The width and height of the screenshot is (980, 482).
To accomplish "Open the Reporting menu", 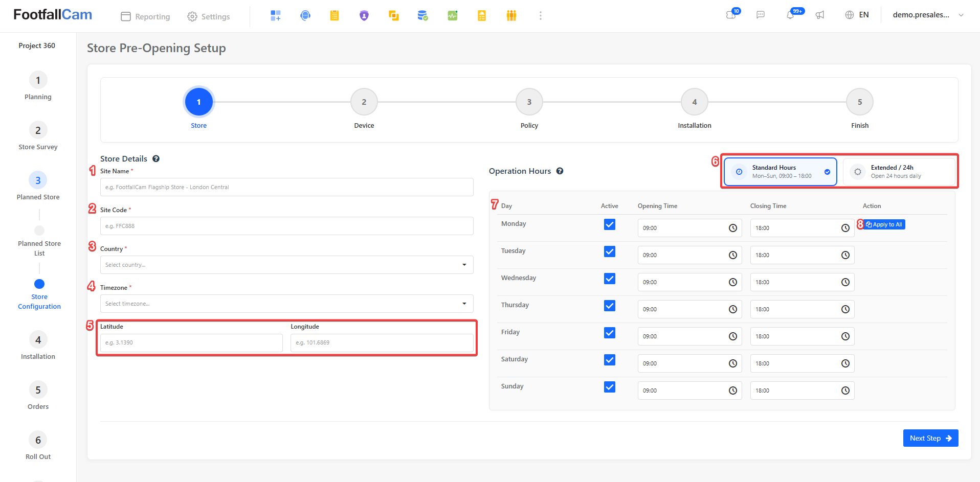I will (x=145, y=16).
